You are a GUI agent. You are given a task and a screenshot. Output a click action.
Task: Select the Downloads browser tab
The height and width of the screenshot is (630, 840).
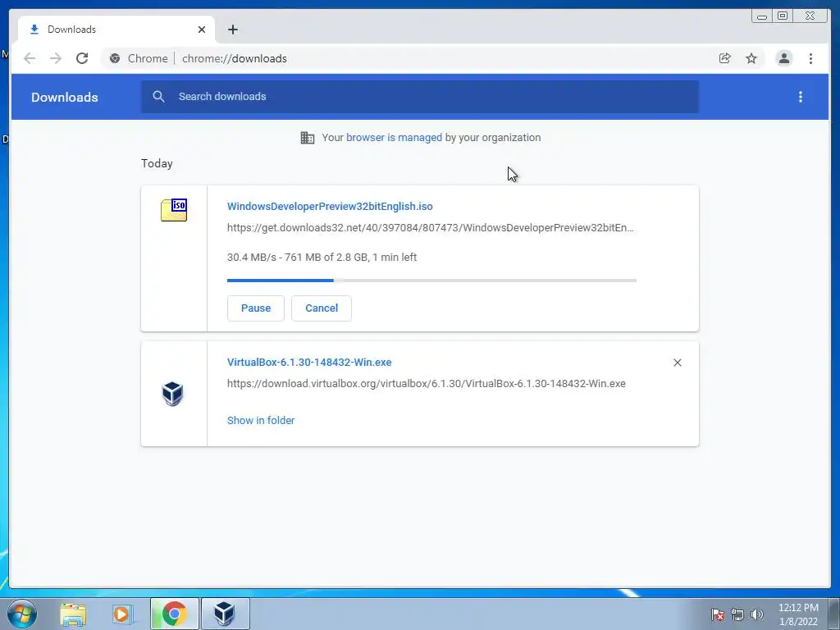click(x=116, y=30)
